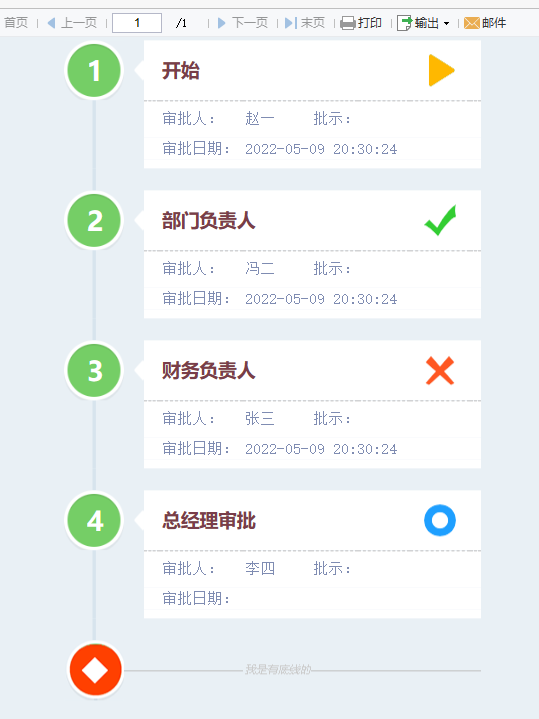Open the 输出 export dropdown arrow
Screen dimensions: 539x719
[x=446, y=23]
